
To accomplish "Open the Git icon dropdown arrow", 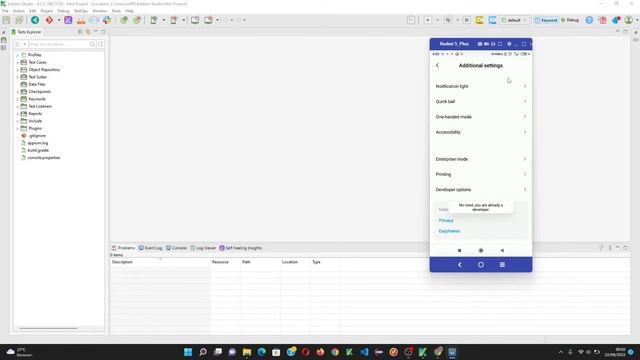I will [59, 20].
